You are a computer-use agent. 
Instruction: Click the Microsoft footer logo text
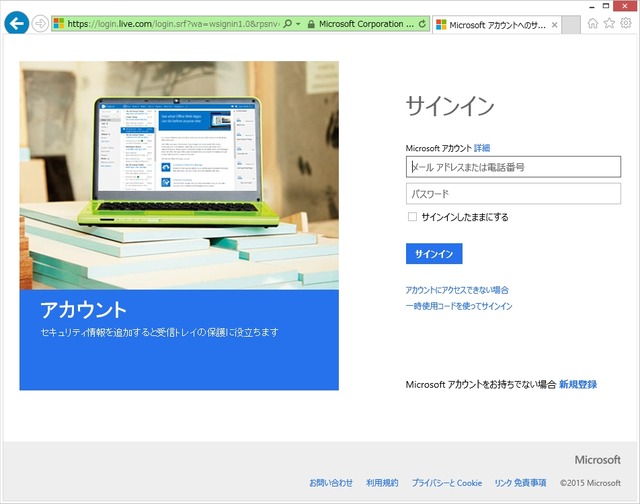click(598, 460)
